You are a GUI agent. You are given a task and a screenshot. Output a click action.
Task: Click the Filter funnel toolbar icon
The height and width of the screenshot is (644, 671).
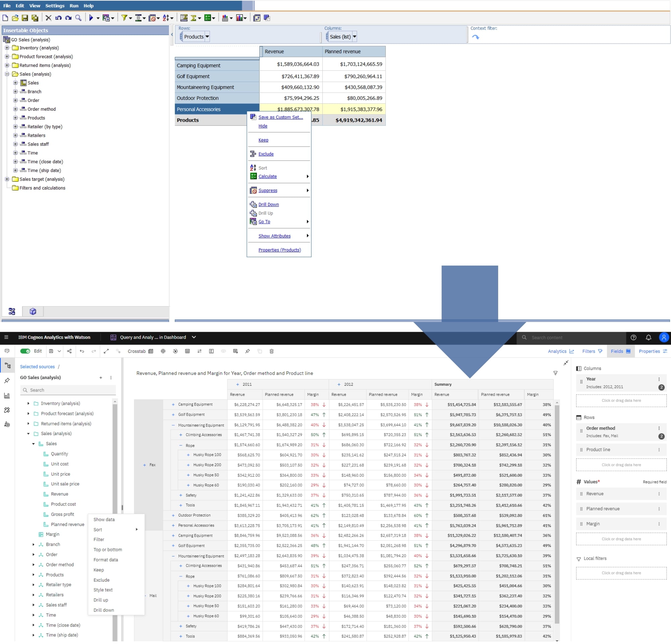[124, 18]
